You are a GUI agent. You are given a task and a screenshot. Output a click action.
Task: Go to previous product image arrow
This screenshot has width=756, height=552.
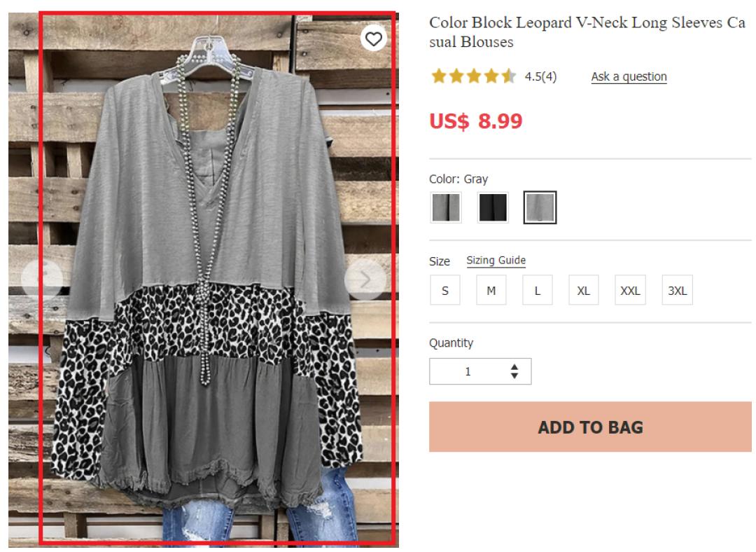pos(41,280)
